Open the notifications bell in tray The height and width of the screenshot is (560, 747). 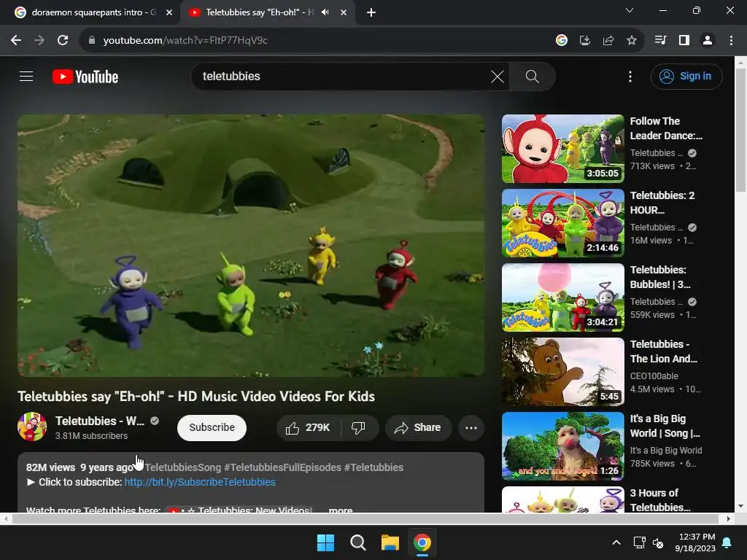[x=727, y=542]
